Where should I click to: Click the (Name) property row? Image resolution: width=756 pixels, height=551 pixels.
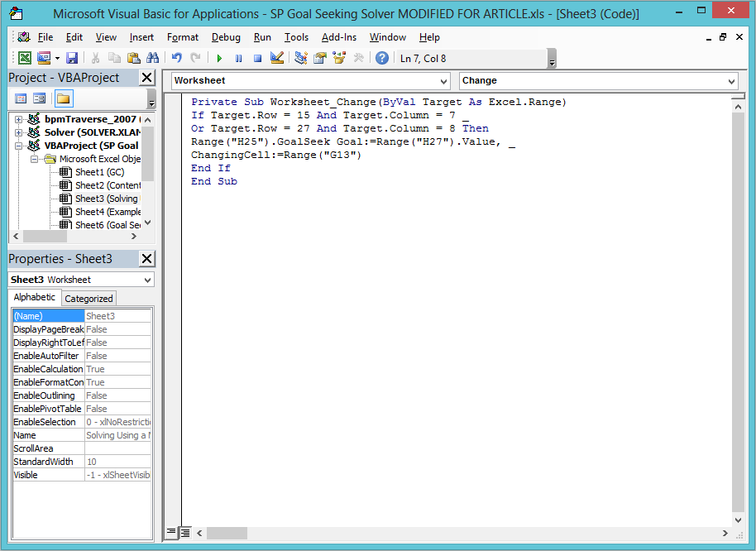(82, 316)
